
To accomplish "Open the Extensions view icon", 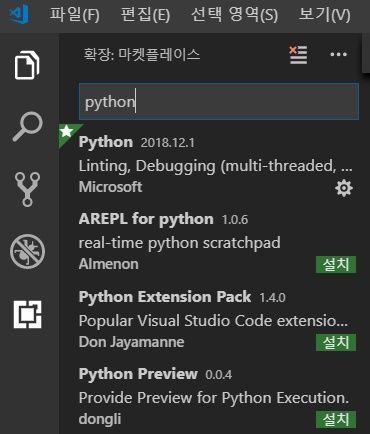I will [28, 314].
